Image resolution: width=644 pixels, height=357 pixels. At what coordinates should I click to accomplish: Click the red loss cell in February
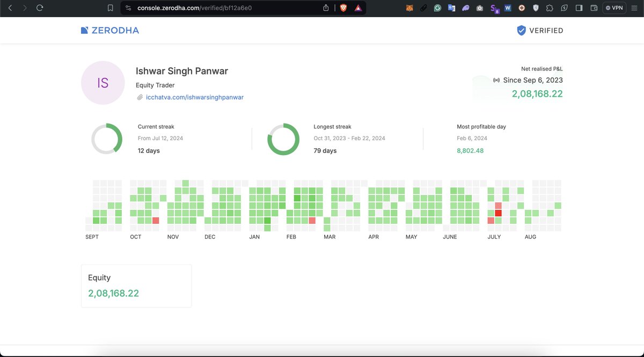pyautogui.click(x=312, y=221)
